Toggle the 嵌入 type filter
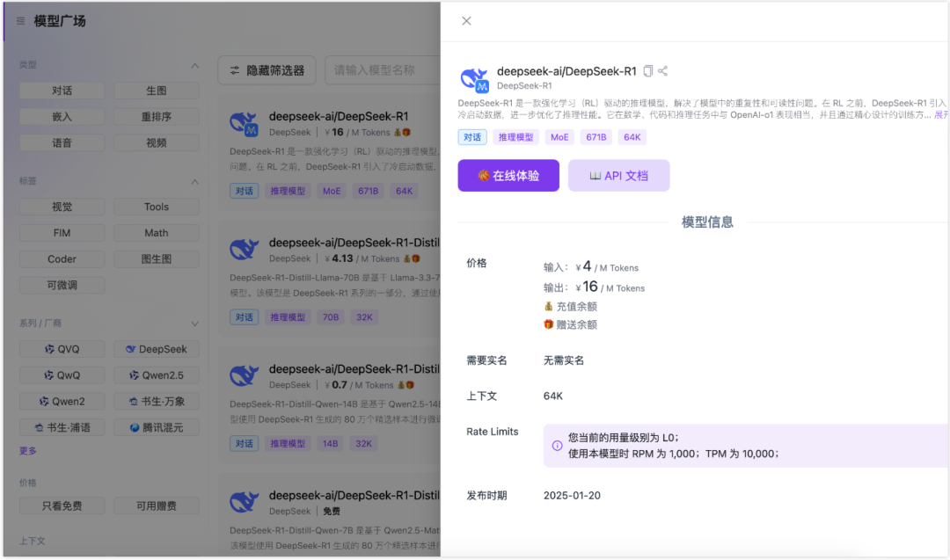950x560 pixels. coord(62,117)
